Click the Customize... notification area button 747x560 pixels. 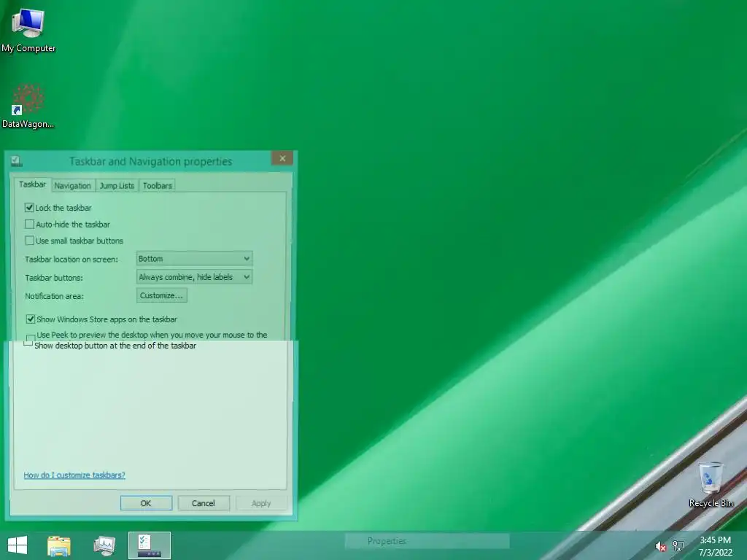click(161, 295)
